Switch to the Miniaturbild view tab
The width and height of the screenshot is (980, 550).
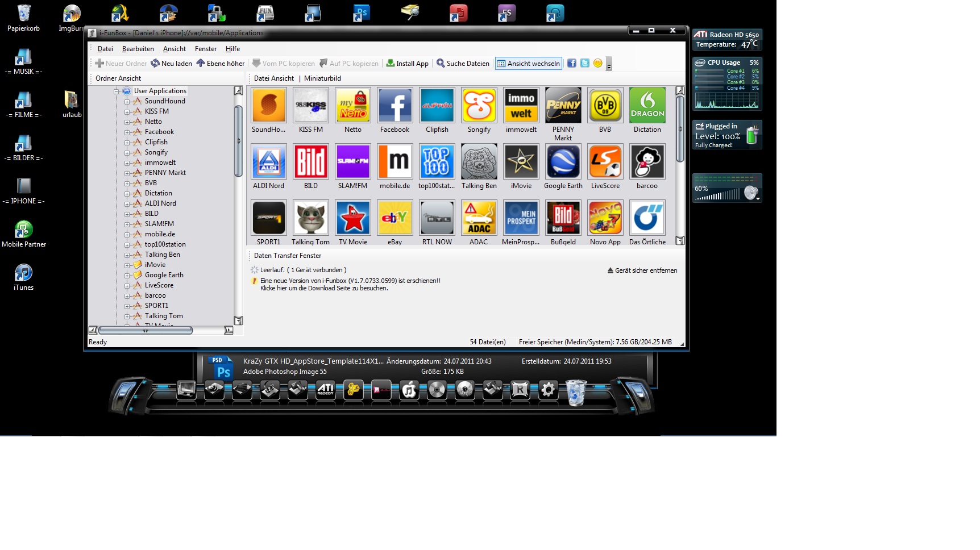pyautogui.click(x=322, y=78)
